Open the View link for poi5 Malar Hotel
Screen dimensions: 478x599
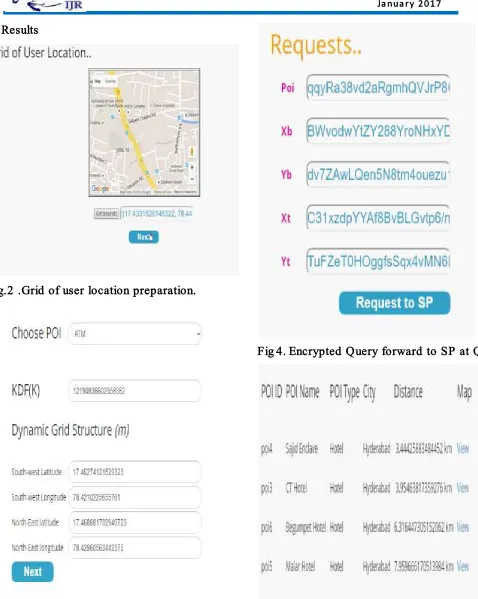463,566
